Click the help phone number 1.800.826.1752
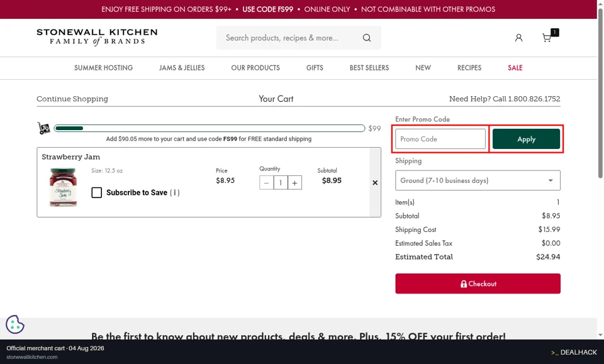 534,99
